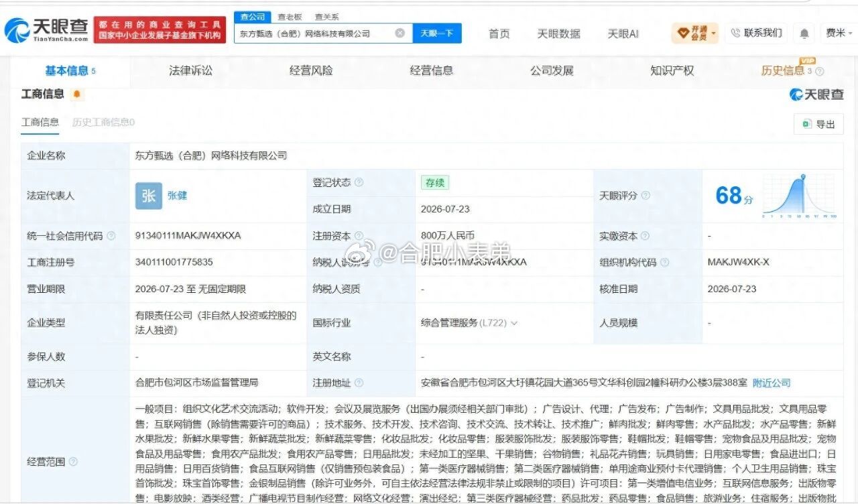The width and height of the screenshot is (858, 504).
Task: Select the 历史工商信息0 sub-tab
Action: [x=103, y=122]
